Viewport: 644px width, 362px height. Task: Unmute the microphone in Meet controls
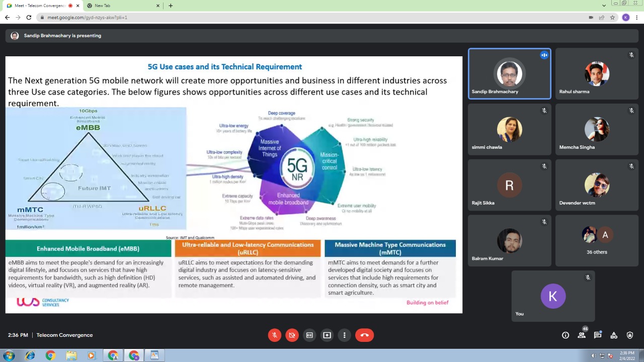[275, 335]
